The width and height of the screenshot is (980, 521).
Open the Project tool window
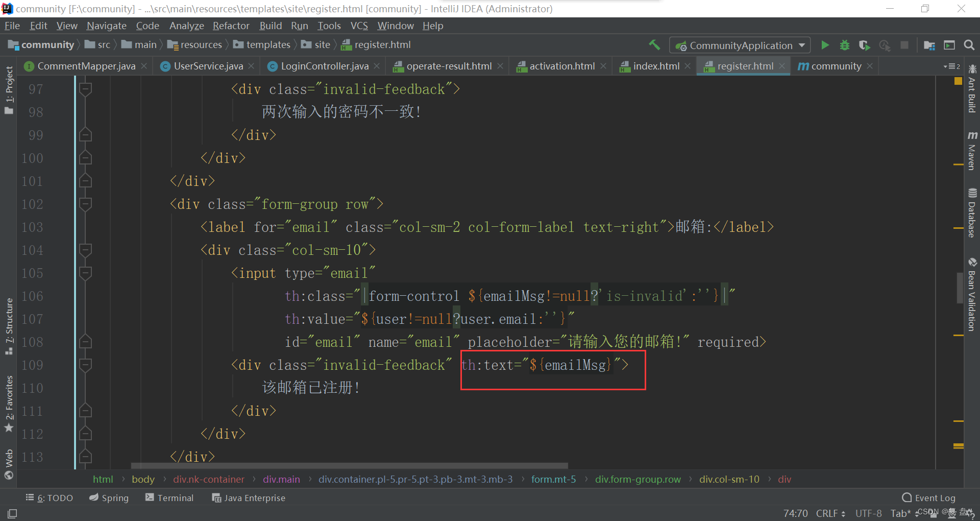coord(9,90)
